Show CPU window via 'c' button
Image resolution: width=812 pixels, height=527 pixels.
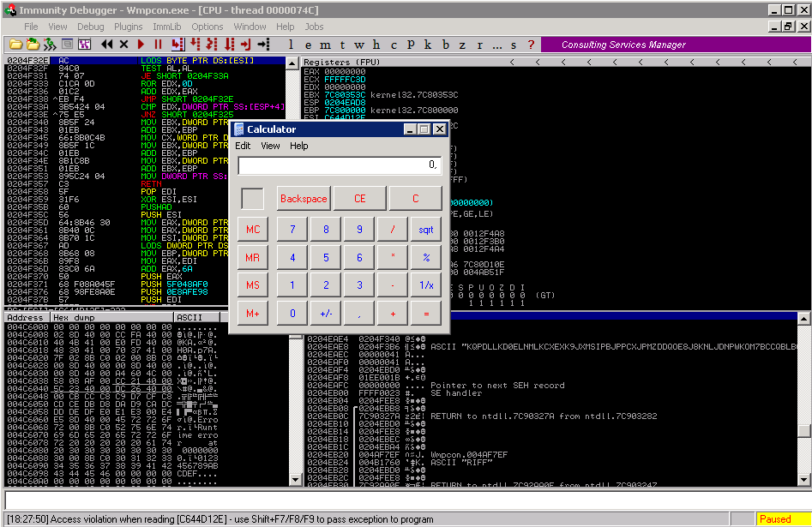coord(394,45)
